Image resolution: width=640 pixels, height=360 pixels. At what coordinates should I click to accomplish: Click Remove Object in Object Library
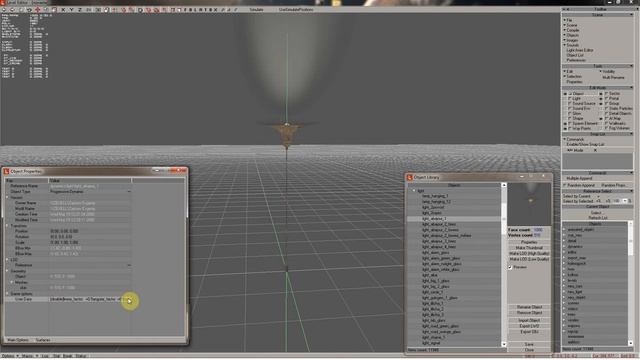coord(529,313)
